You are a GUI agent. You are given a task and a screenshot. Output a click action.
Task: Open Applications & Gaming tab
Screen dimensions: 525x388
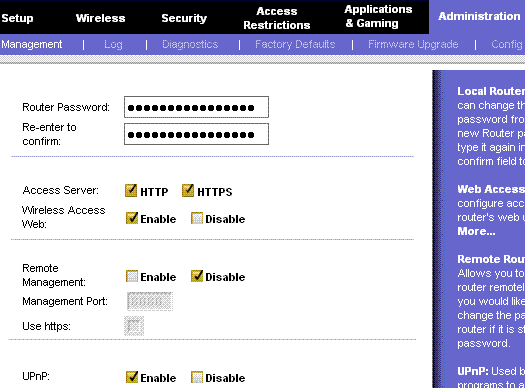click(378, 16)
